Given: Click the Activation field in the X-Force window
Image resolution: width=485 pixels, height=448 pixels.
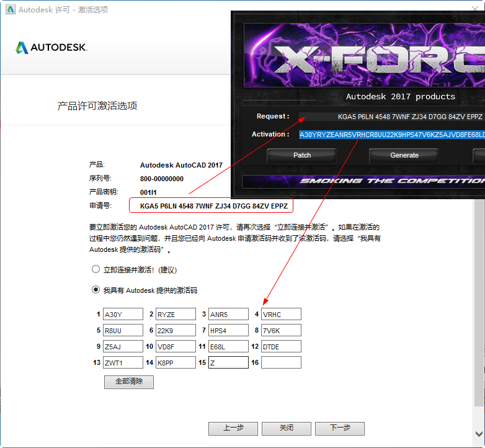Looking at the screenshot, I should 391,135.
